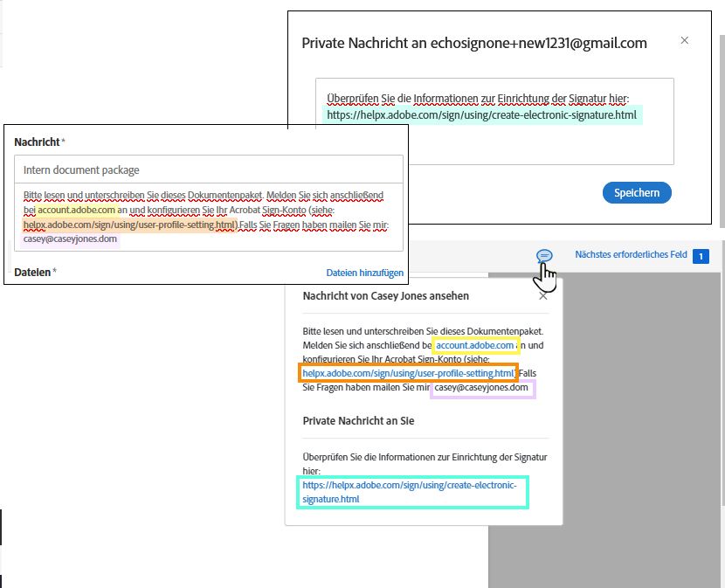Screen dimensions: 725x588
Task: Click the Intern document package name field
Action: point(209,169)
